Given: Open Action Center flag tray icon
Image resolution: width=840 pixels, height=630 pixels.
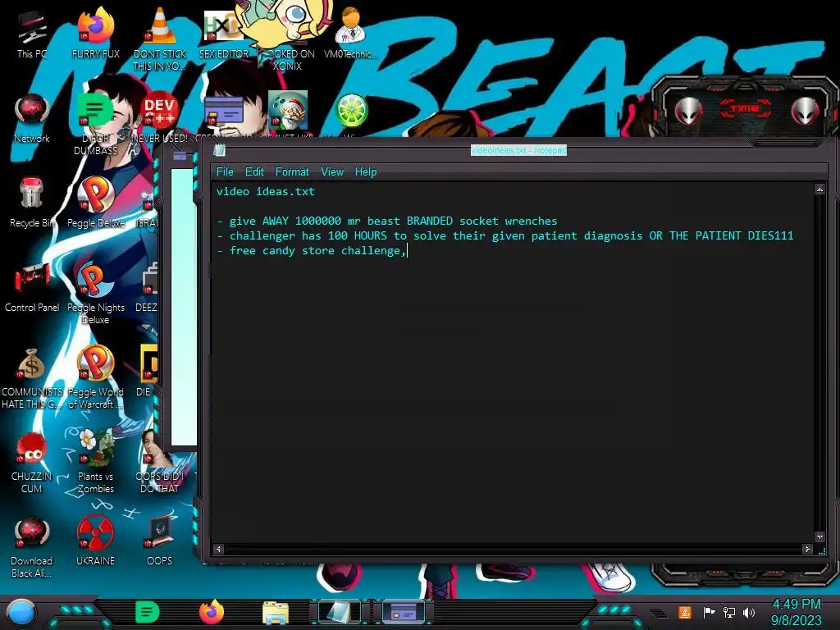Looking at the screenshot, I should (709, 612).
